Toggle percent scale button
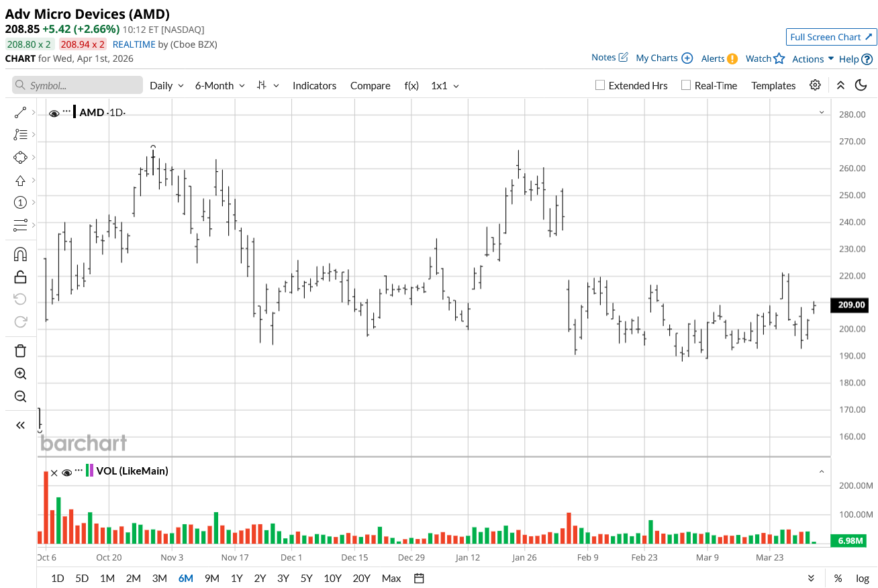 click(x=838, y=578)
